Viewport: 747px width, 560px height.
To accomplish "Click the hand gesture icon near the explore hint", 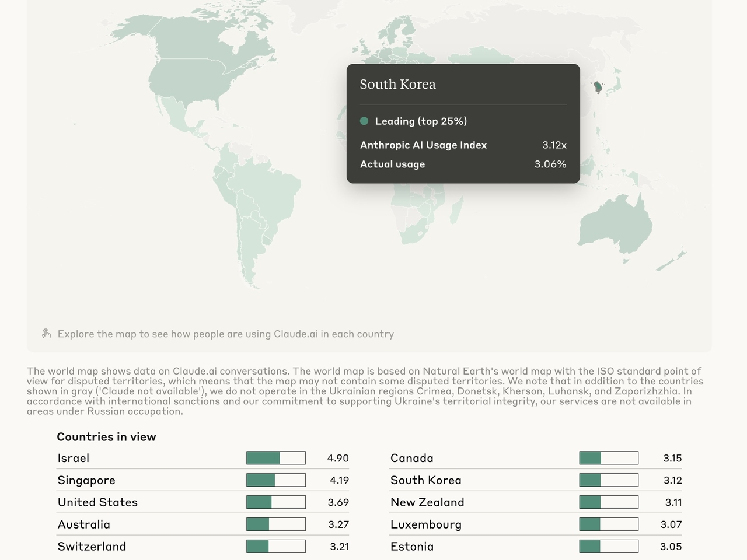I will coord(46,333).
